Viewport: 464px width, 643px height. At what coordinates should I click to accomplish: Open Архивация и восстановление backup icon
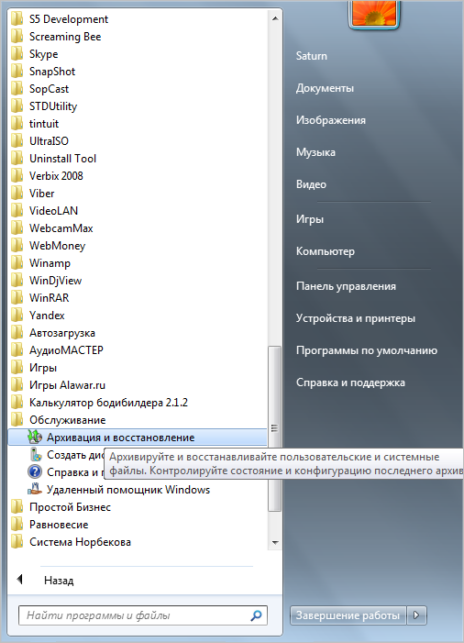click(35, 437)
